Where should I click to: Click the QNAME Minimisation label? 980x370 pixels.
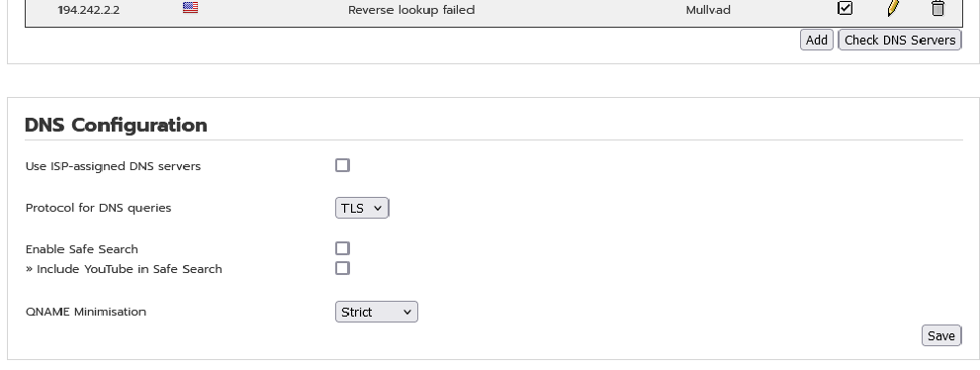(x=86, y=312)
